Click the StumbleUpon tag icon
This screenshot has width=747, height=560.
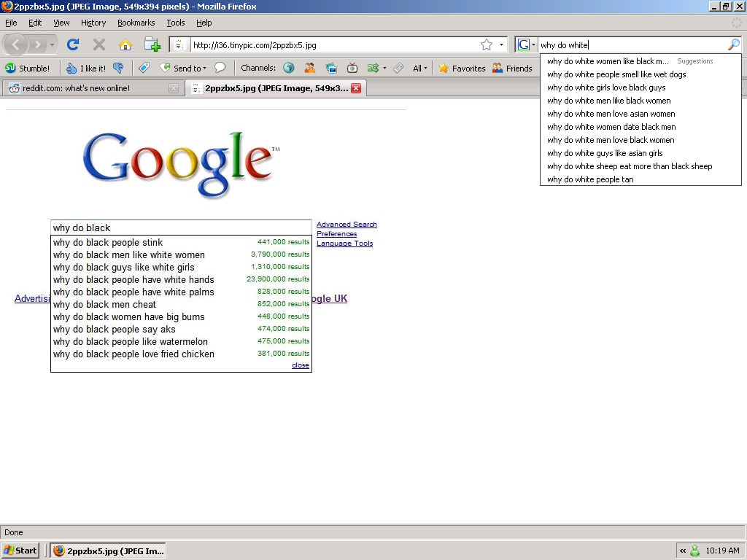tap(144, 68)
